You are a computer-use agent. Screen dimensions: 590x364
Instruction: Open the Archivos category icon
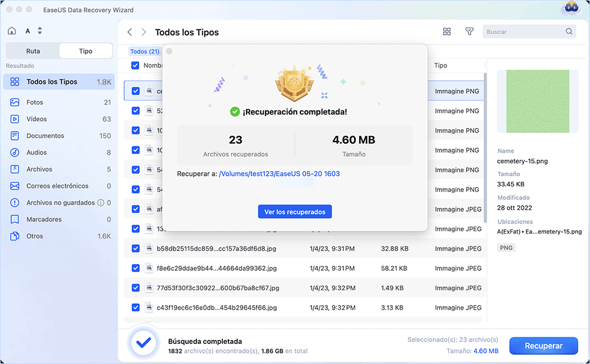click(x=15, y=169)
